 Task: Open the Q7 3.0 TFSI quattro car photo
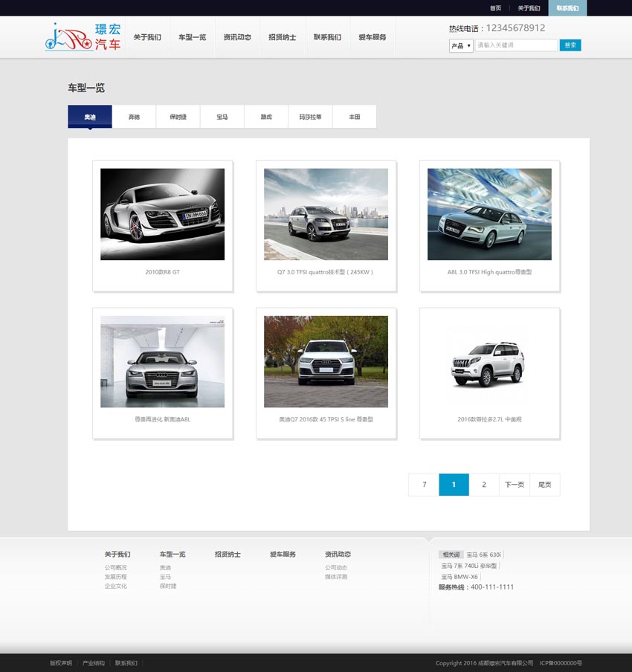pyautogui.click(x=326, y=214)
